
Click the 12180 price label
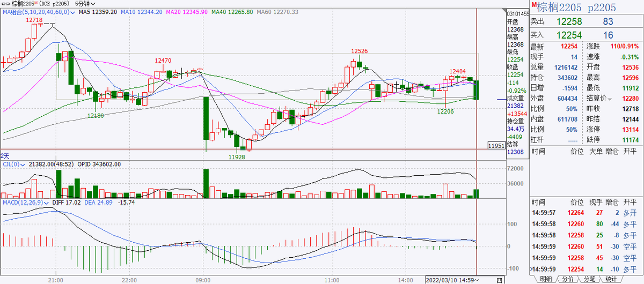coord(96,116)
